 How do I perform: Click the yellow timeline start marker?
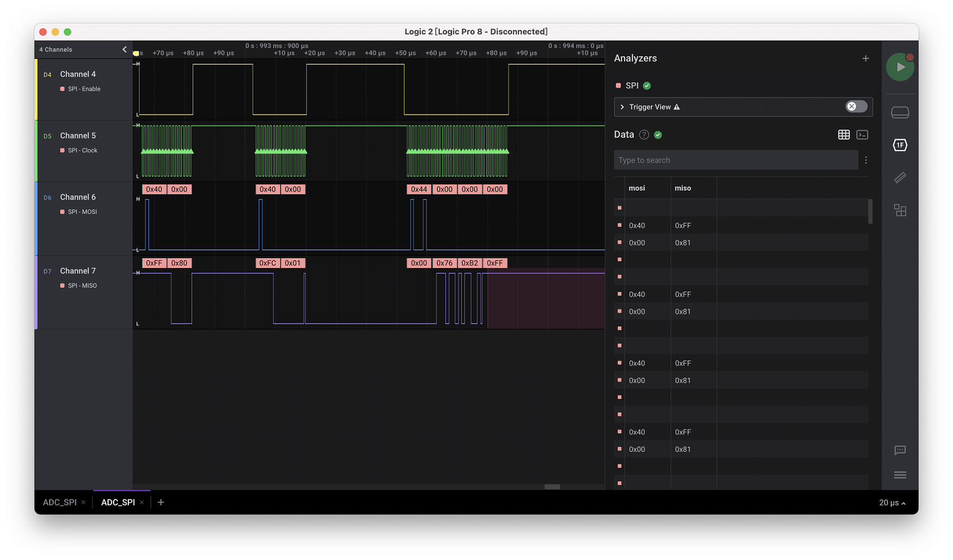136,53
